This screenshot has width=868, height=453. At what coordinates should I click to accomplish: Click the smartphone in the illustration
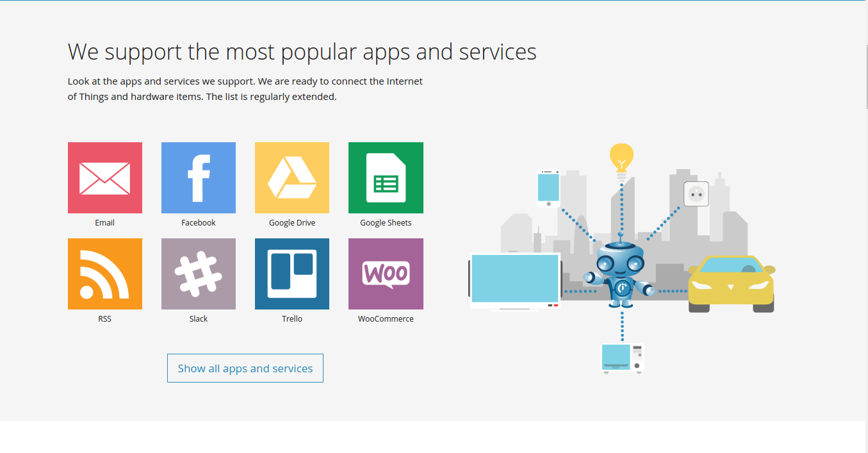click(x=548, y=188)
